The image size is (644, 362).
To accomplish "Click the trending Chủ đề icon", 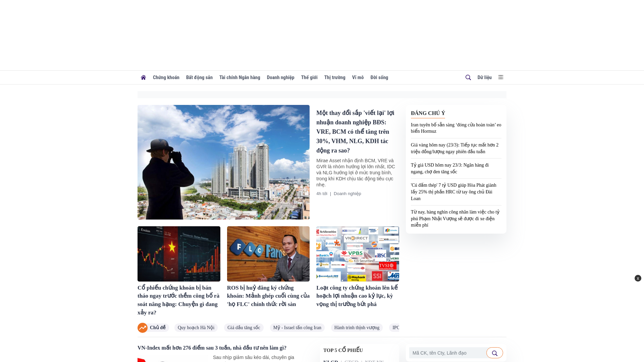I will 143,328.
